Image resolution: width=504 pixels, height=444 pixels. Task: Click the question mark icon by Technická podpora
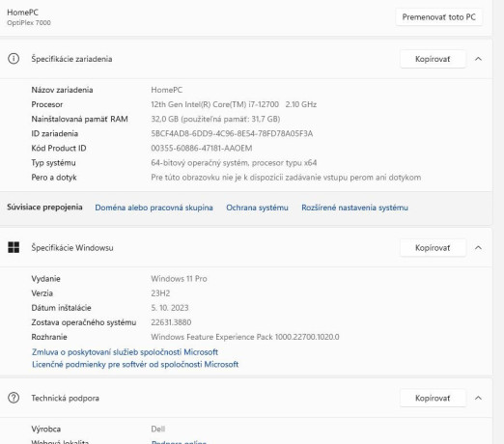tap(14, 398)
